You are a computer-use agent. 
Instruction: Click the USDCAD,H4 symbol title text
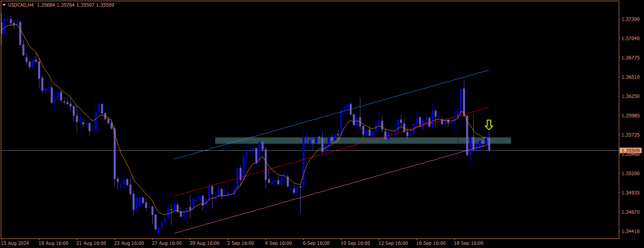[21, 5]
